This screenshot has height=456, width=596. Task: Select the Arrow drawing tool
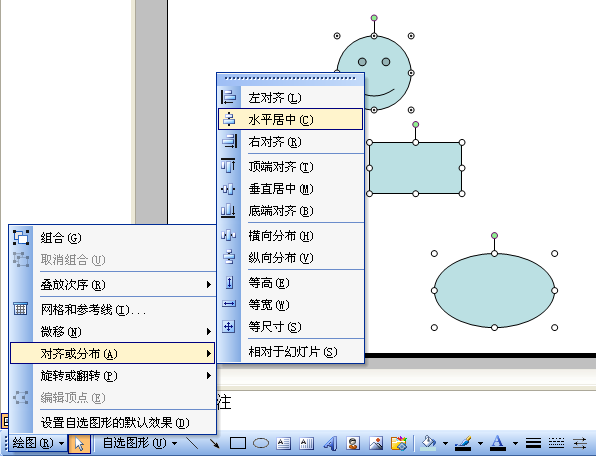214,443
